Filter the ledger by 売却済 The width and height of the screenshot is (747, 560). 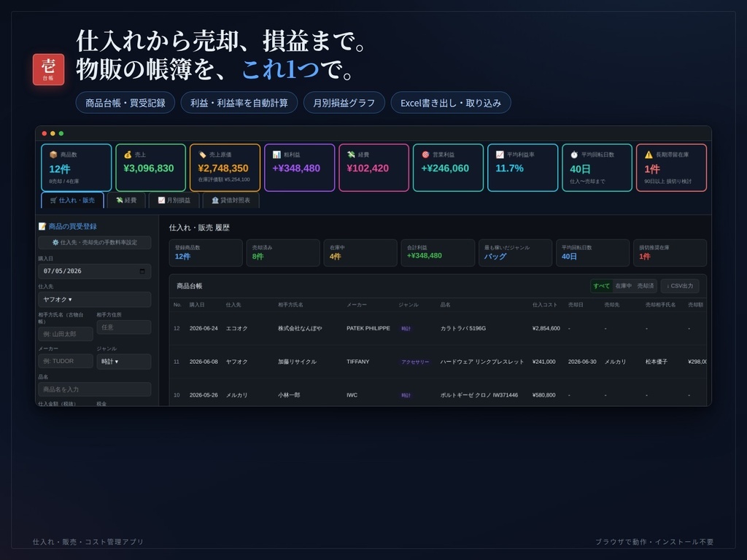coord(646,286)
